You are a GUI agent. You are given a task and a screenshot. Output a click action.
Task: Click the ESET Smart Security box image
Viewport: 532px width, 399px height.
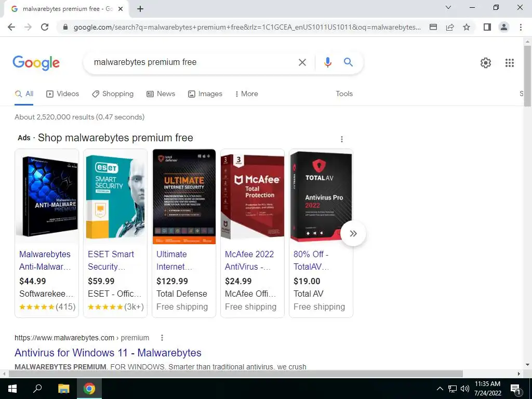[x=115, y=197]
